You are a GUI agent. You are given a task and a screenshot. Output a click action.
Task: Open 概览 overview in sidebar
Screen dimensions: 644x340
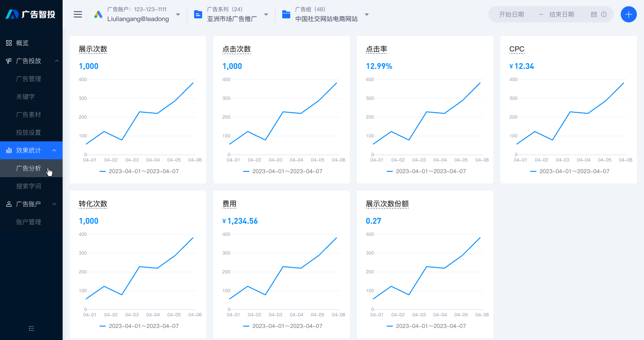coord(22,43)
